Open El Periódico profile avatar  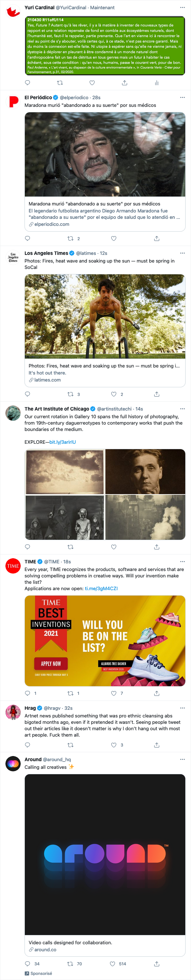(x=13, y=101)
